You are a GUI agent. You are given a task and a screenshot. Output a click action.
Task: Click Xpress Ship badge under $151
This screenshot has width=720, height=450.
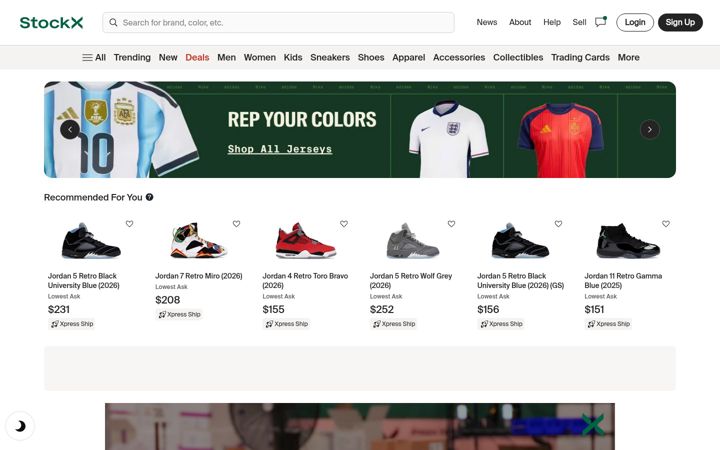coord(609,324)
